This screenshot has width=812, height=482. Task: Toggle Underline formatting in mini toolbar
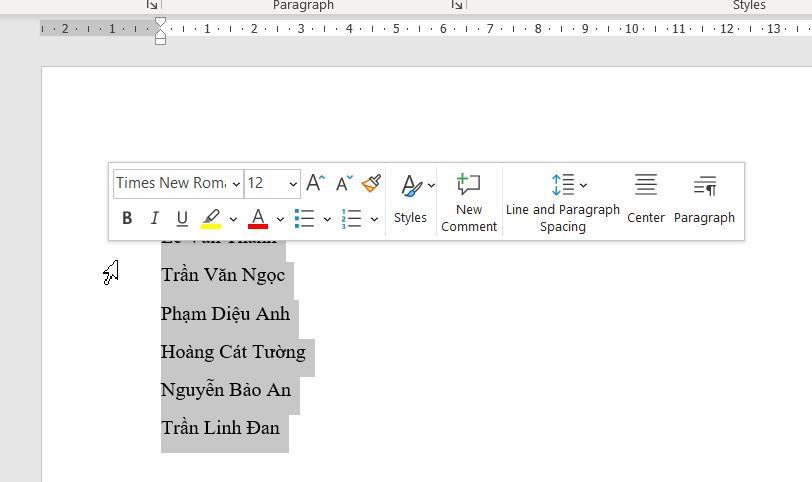(182, 218)
